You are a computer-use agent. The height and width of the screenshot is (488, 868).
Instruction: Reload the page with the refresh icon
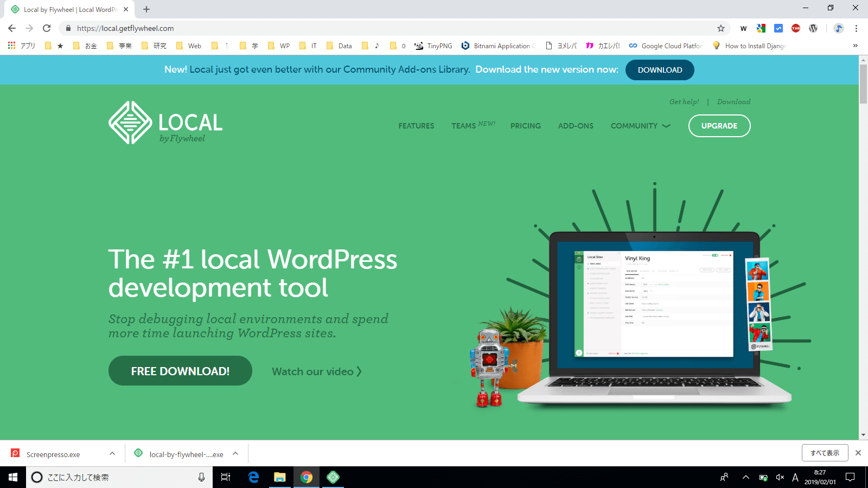[47, 28]
